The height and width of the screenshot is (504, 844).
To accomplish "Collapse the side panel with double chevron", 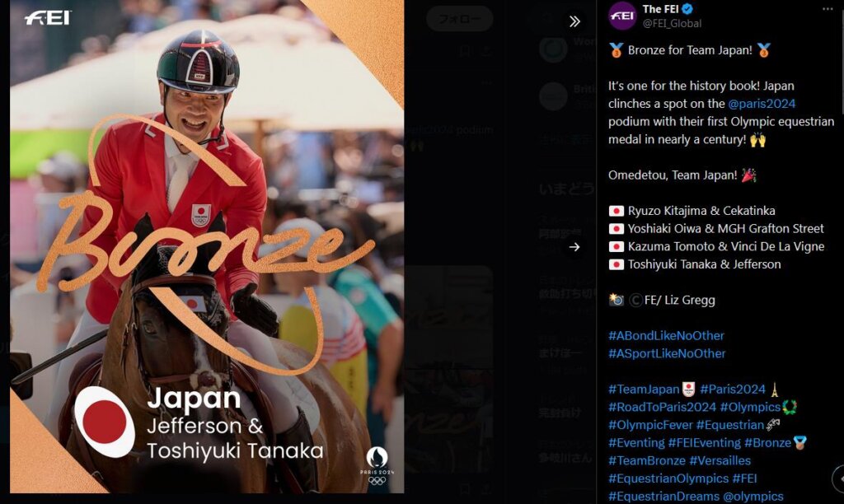I will pos(574,21).
